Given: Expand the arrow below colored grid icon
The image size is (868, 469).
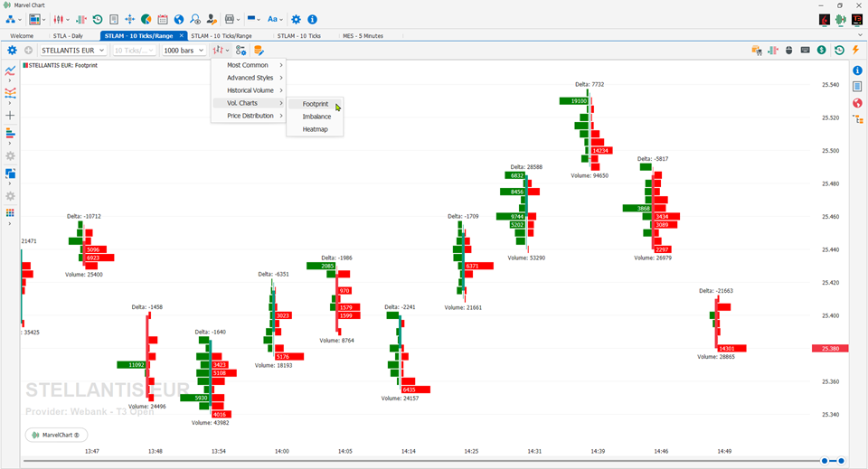Looking at the screenshot, I should coord(10,223).
